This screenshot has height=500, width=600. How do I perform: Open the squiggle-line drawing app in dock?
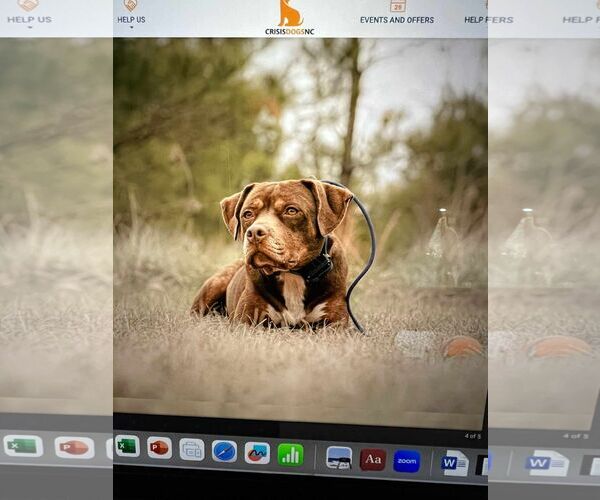[257, 453]
